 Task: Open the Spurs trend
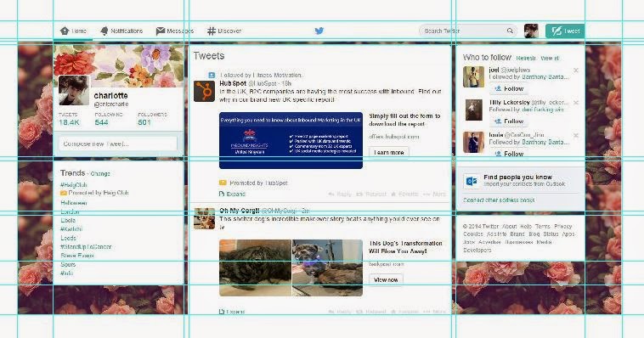tap(68, 264)
